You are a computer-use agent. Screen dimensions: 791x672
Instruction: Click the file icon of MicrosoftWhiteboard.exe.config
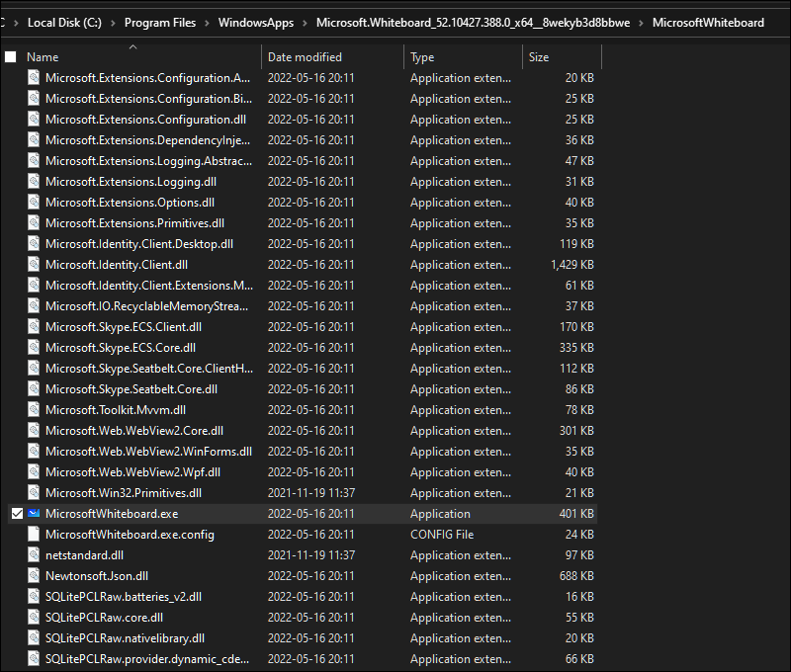coord(34,535)
